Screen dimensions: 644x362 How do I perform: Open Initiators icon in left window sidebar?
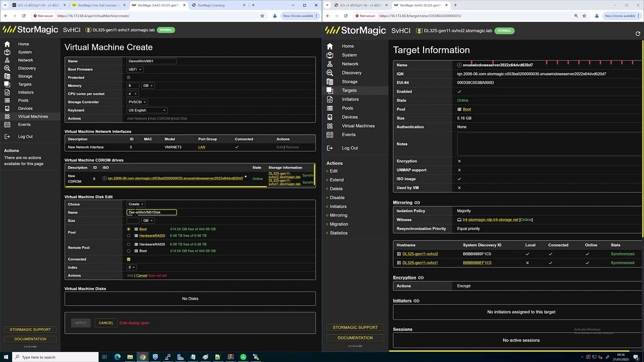[7, 93]
